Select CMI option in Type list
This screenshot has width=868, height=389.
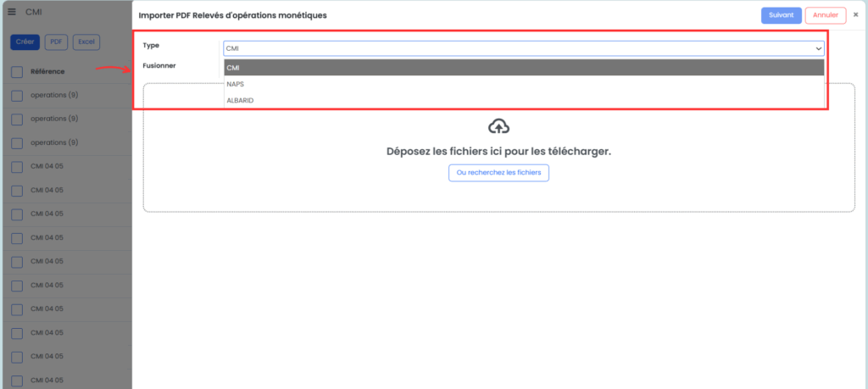click(x=524, y=68)
